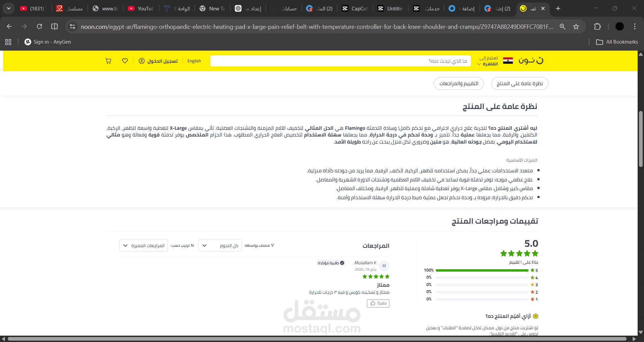Click the noon logo
644x342 pixels.
(531, 61)
